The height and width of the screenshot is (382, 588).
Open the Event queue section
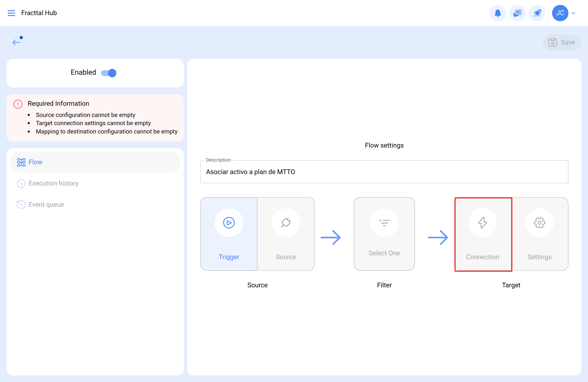46,204
